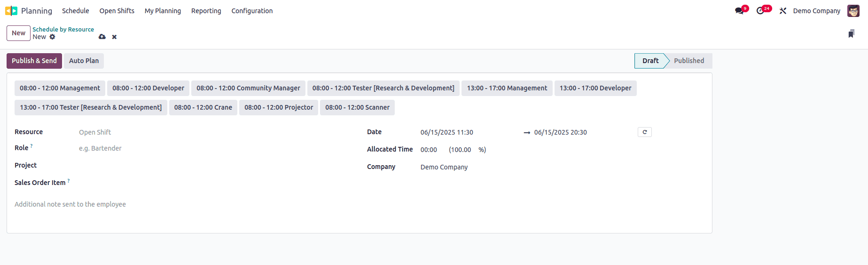The height and width of the screenshot is (265, 868).
Task: Open the My Planning menu
Action: 163,11
